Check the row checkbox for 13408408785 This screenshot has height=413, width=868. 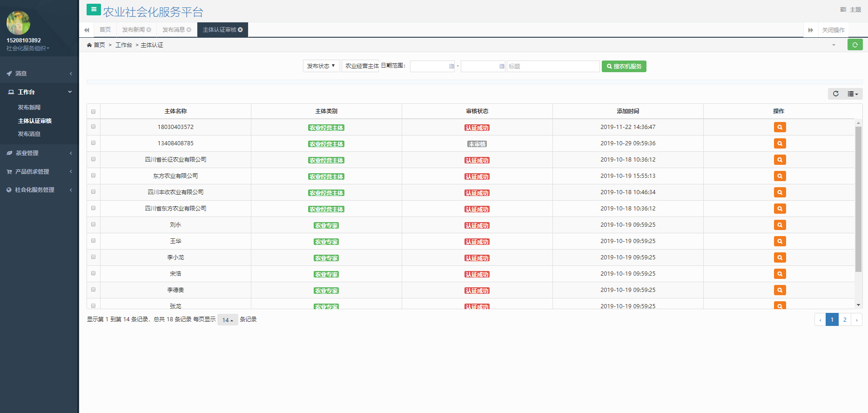94,143
